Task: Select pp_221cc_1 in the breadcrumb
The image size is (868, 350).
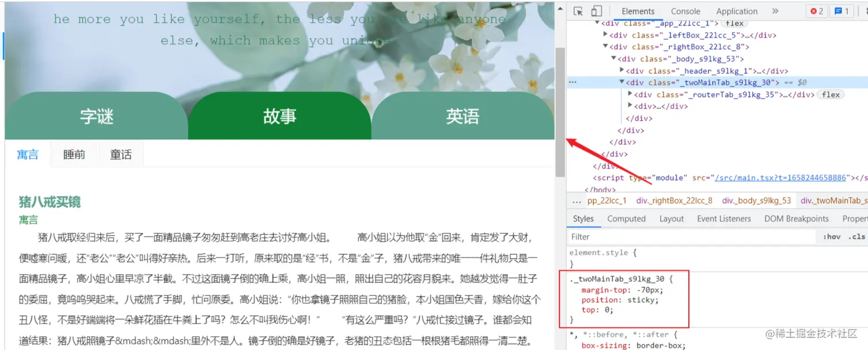Action: click(x=607, y=201)
